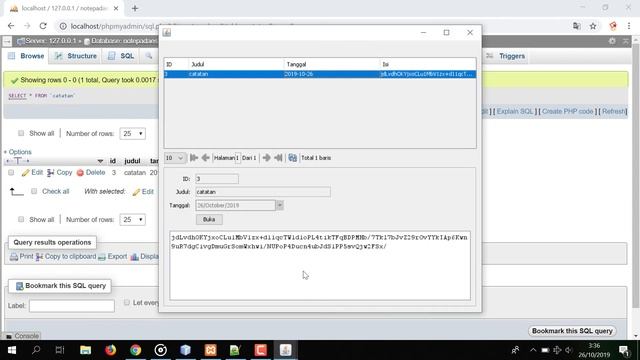The width and height of the screenshot is (640, 360).
Task: Tick the catatan row checkbox in phpMyAdmin
Action: click(11, 173)
